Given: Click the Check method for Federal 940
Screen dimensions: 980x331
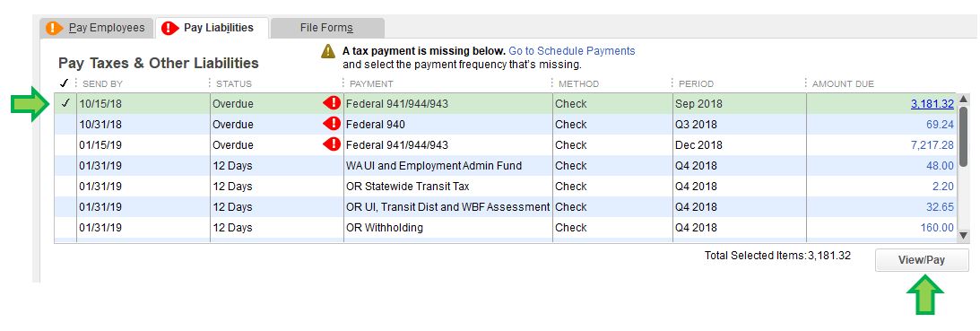Looking at the screenshot, I should (571, 125).
